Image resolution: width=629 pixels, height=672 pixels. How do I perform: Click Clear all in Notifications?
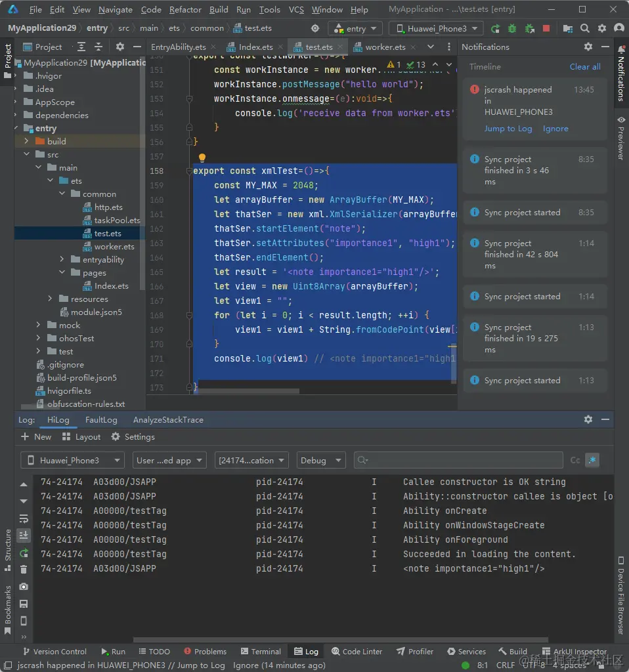point(584,66)
